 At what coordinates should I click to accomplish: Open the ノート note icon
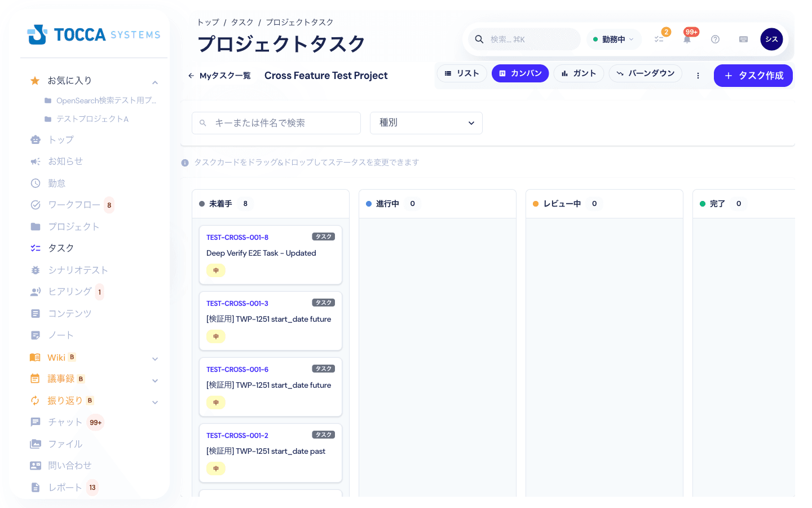click(36, 335)
